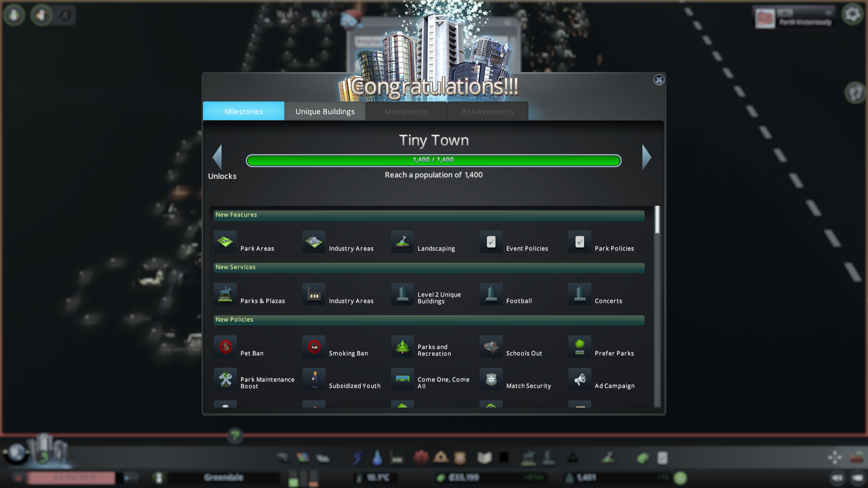
Task: Click the Concerts unlock icon
Action: click(x=579, y=294)
